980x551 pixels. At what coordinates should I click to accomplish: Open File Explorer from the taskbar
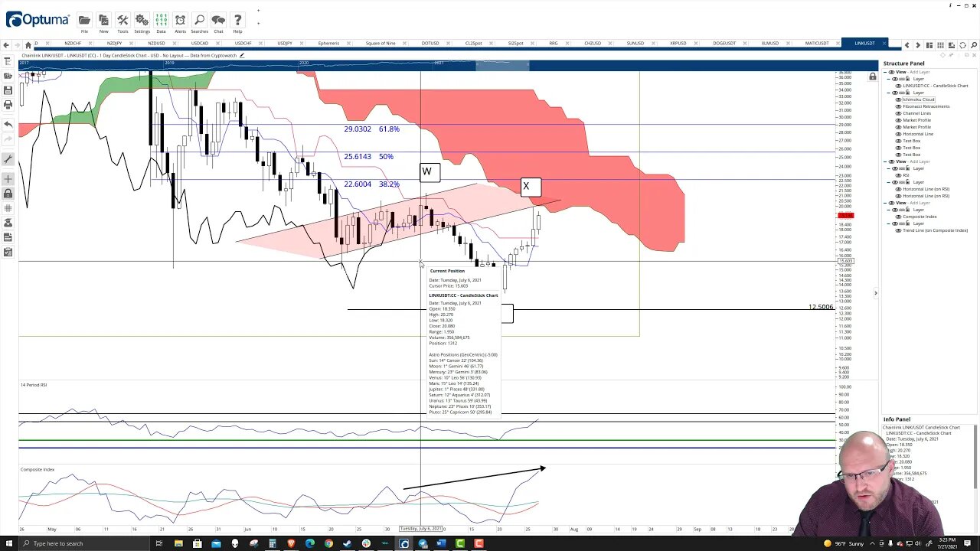tap(178, 543)
